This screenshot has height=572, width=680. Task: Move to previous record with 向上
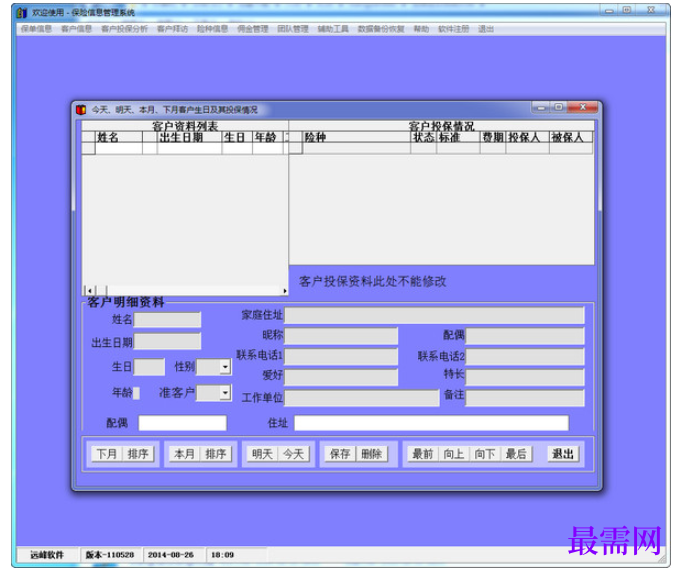454,454
